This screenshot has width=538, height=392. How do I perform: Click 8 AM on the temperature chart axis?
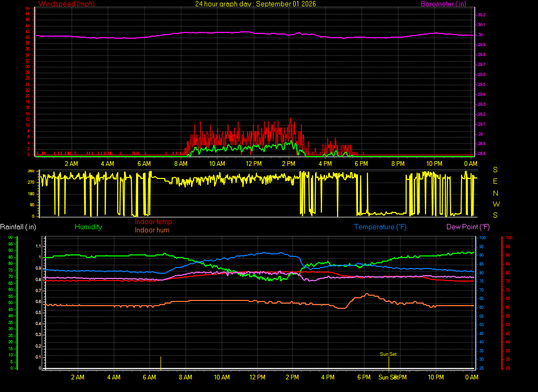pos(185,377)
